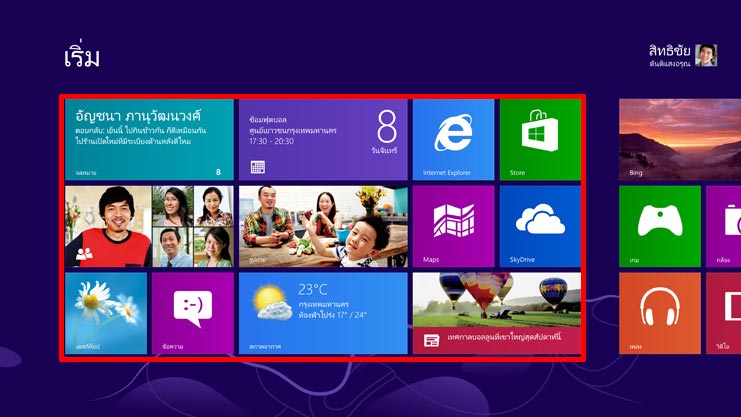Click the user account name at top right

670,48
